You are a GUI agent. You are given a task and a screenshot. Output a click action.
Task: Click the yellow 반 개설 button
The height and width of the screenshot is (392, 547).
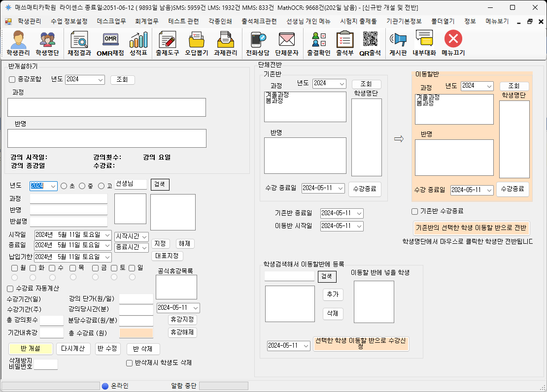tap(31, 349)
